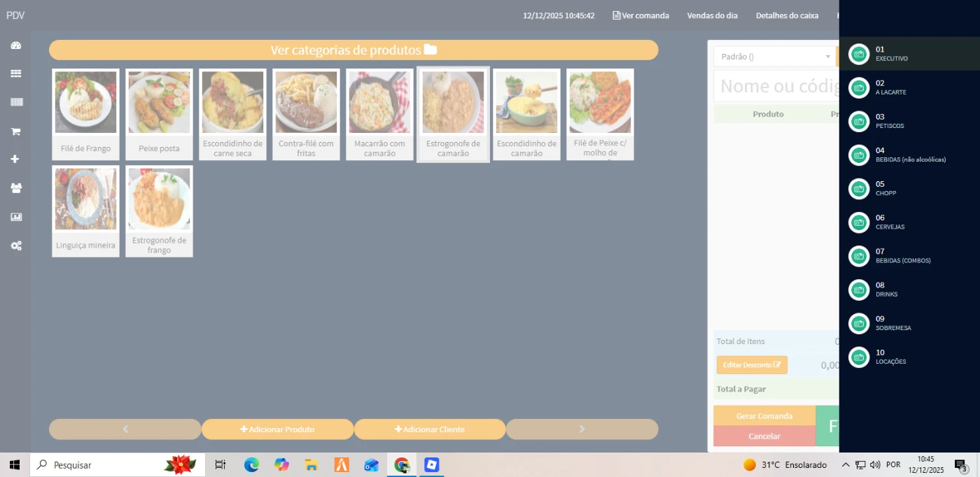Click the users group icon in sidebar

15,188
